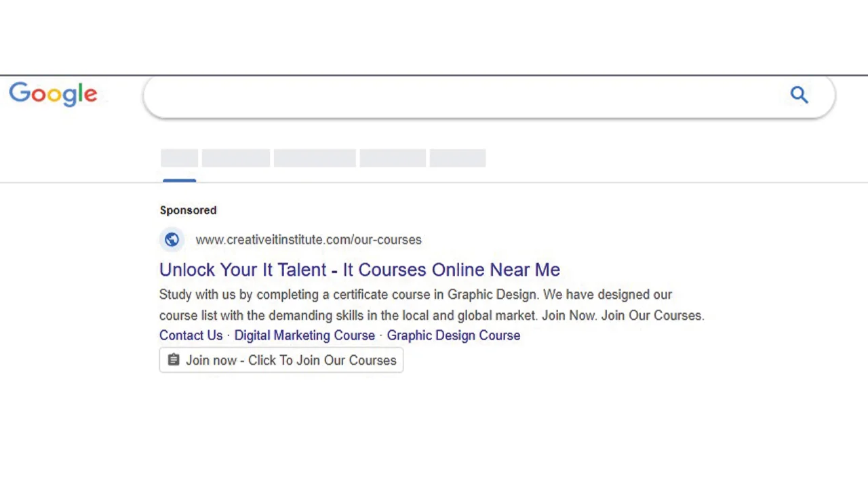Image resolution: width=868 pixels, height=488 pixels.
Task: Open the Contact Us sitelink
Action: (x=191, y=335)
